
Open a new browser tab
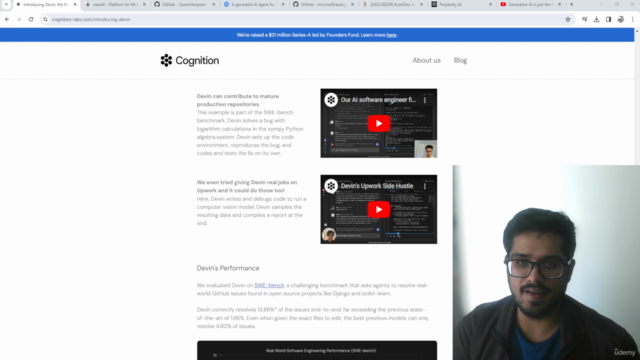(571, 4)
